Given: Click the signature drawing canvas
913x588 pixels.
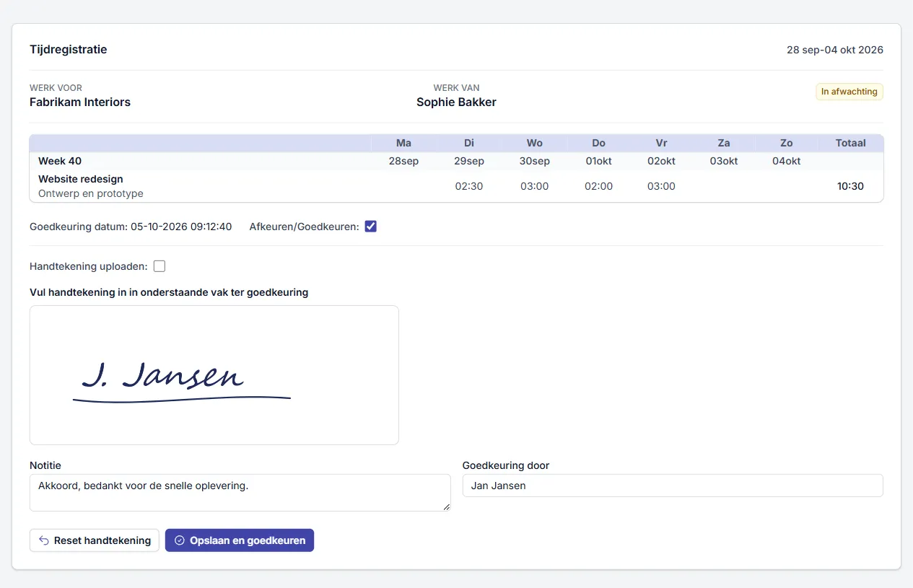Looking at the screenshot, I should 214,375.
